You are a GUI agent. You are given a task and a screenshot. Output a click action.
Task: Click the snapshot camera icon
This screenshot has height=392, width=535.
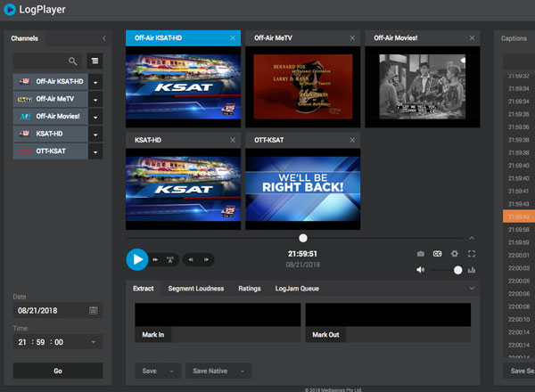(x=421, y=254)
